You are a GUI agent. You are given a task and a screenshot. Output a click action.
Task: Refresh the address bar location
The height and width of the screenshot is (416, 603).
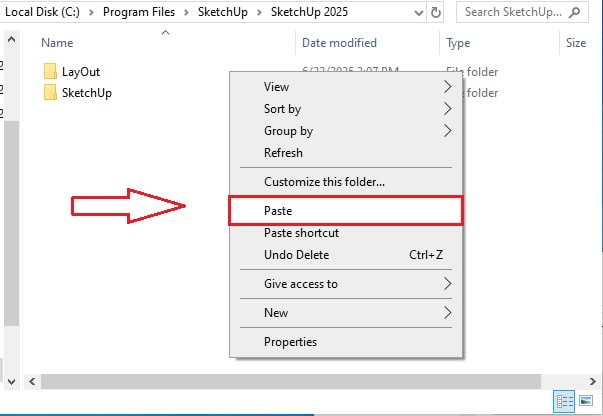[x=435, y=12]
